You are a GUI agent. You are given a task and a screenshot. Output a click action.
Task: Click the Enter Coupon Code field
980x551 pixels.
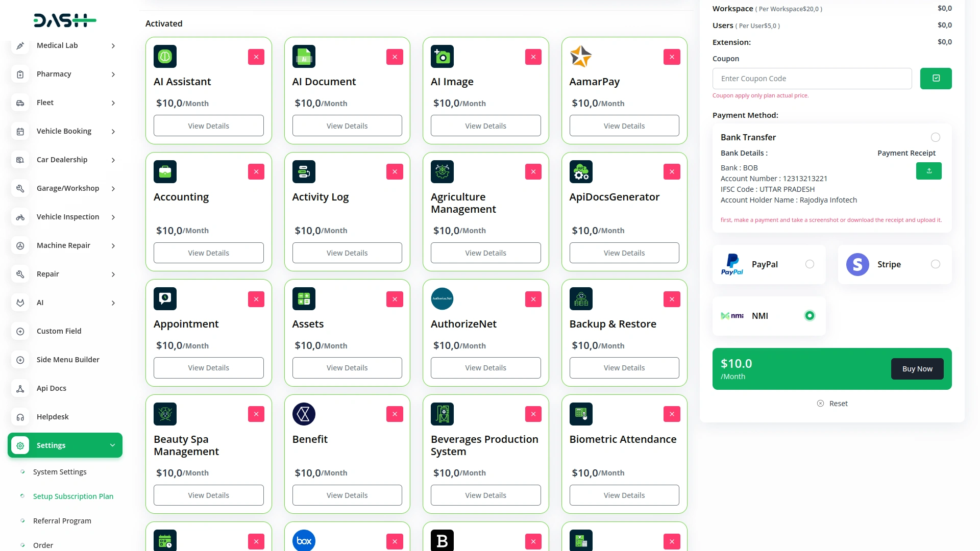(812, 79)
